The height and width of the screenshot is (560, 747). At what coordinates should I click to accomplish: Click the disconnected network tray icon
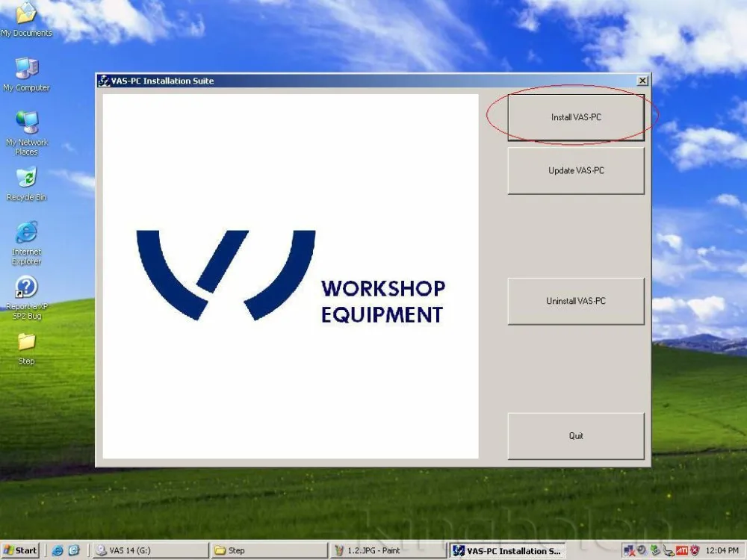629,551
